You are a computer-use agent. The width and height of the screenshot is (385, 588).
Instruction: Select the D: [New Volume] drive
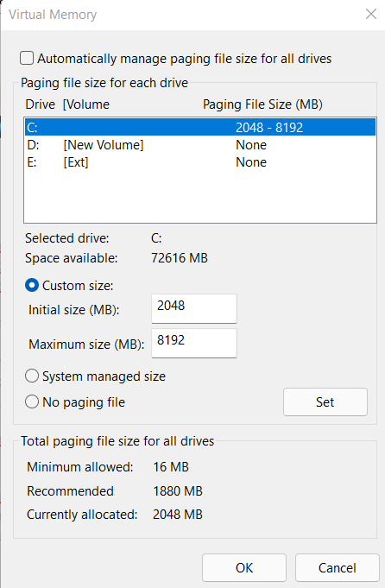(x=200, y=145)
